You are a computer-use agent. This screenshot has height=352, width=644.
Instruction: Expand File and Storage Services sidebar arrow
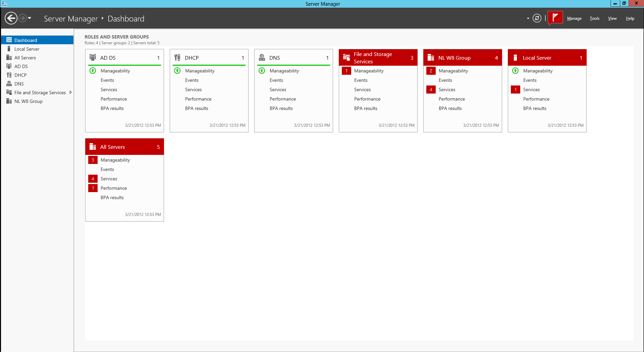click(x=70, y=93)
